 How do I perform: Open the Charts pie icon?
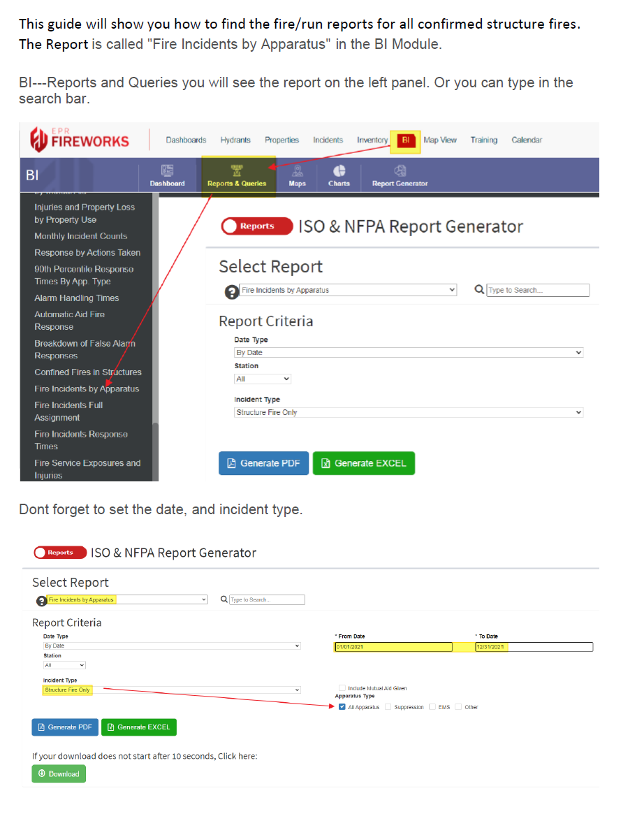[x=339, y=176]
